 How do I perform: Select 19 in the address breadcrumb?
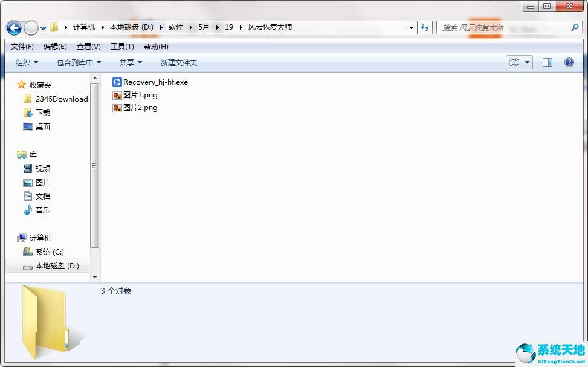229,27
